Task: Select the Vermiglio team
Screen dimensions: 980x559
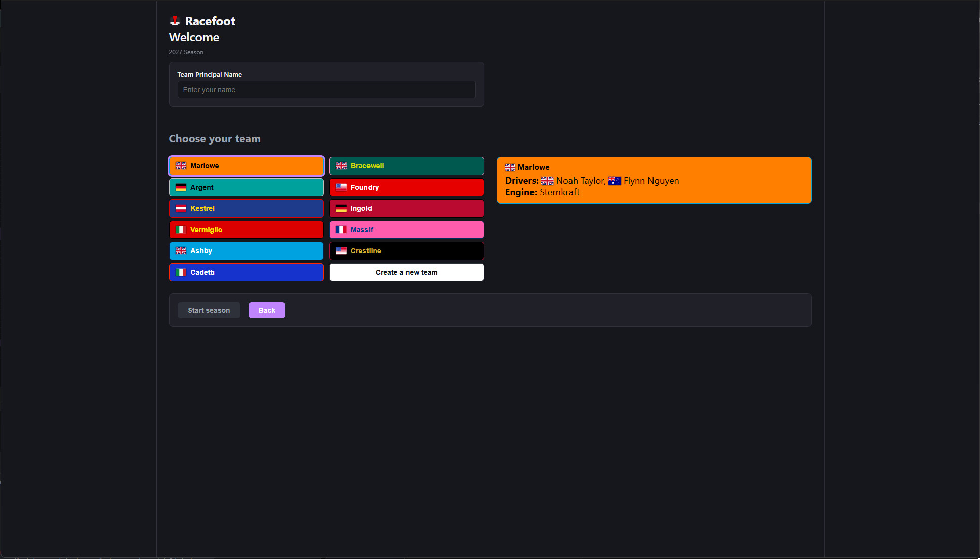Action: coord(247,230)
